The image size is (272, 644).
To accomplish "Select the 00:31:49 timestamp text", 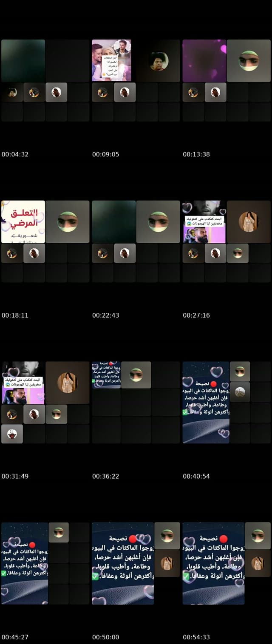I will tap(15, 476).
